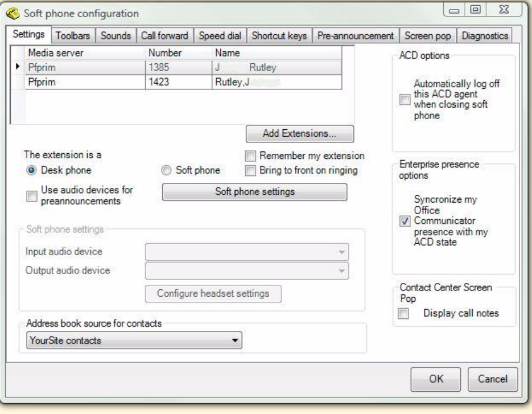This screenshot has width=532, height=414.
Task: Open the Call forward tab
Action: click(x=164, y=36)
